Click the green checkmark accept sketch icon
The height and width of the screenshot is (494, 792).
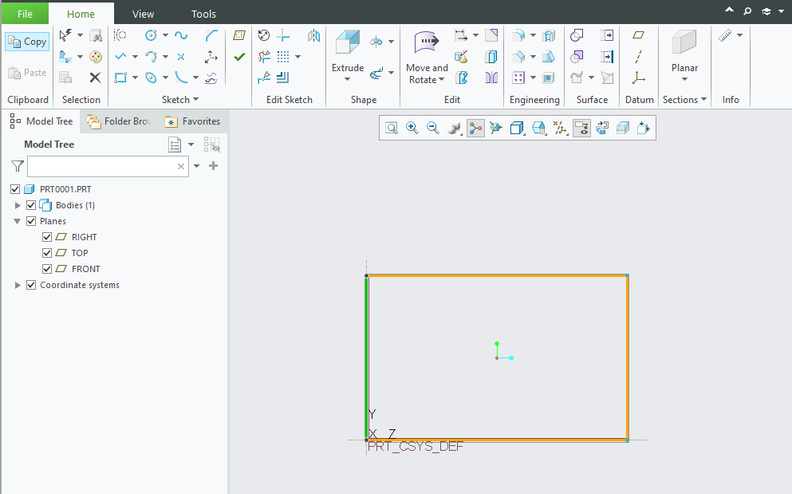tap(239, 57)
